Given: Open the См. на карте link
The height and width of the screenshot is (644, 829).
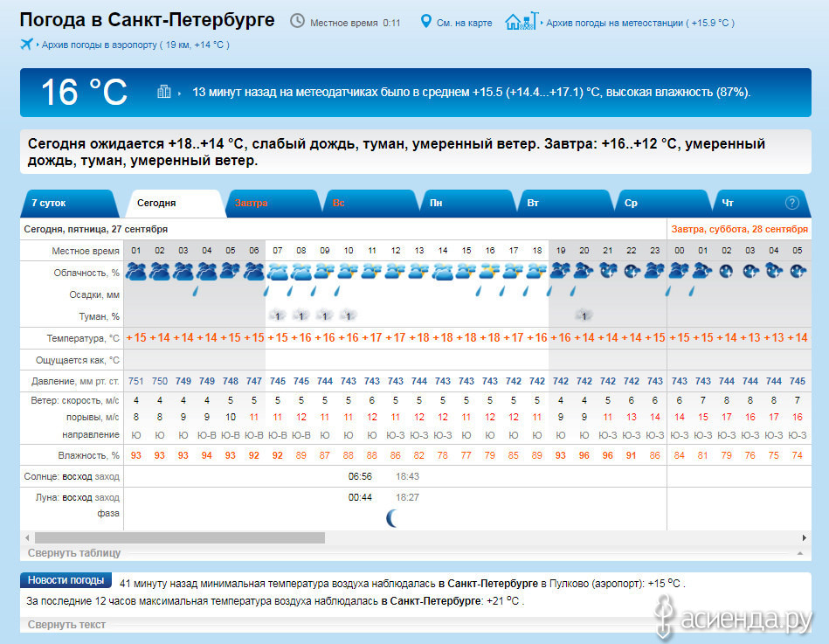Looking at the screenshot, I should click(464, 23).
